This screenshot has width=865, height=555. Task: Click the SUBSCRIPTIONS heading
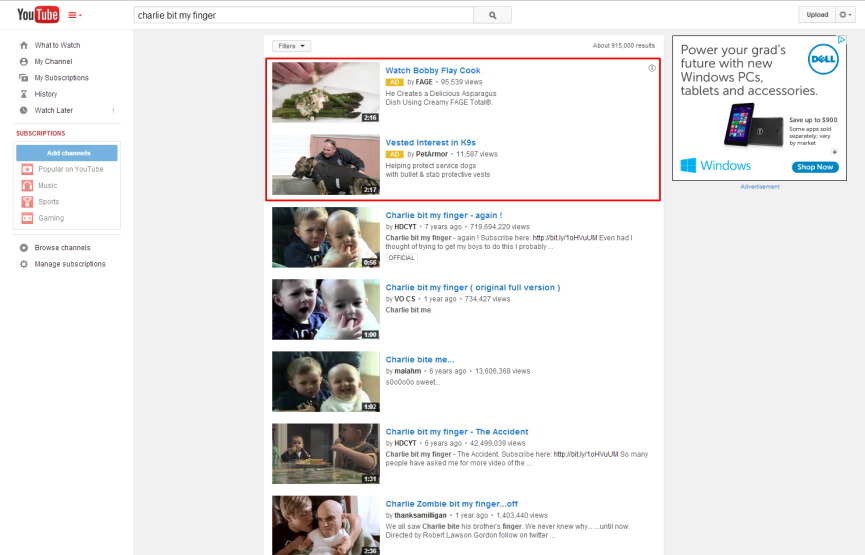[x=41, y=134]
